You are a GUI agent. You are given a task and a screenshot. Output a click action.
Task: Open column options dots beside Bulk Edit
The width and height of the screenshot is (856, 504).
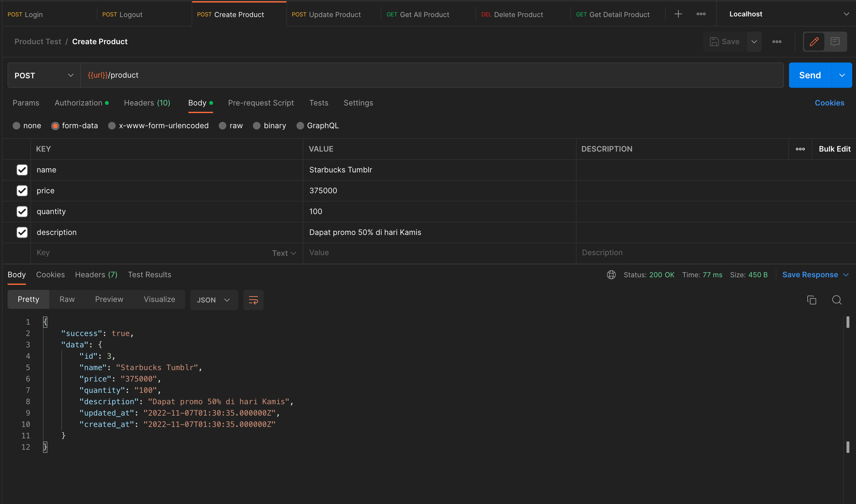[x=800, y=149]
